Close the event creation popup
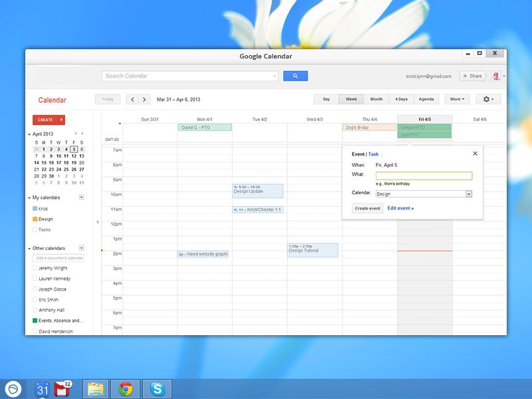Image resolution: width=532 pixels, height=399 pixels. tap(475, 154)
